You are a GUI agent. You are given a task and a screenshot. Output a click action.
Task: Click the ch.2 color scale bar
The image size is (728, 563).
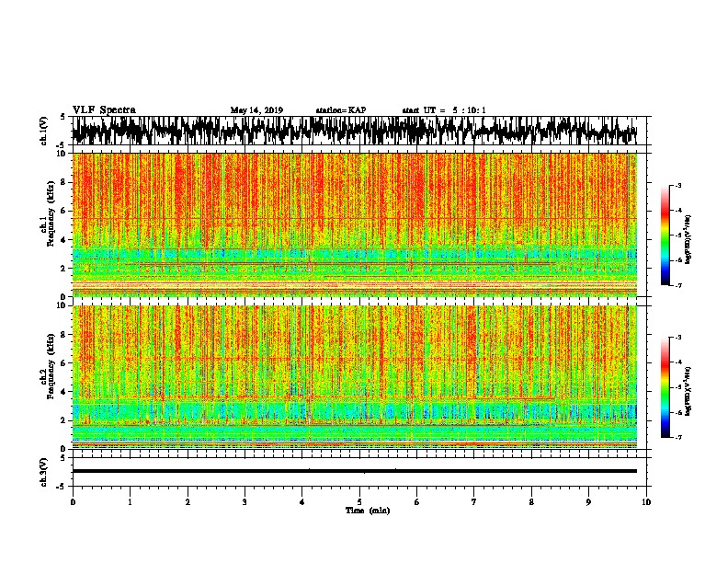tap(665, 387)
